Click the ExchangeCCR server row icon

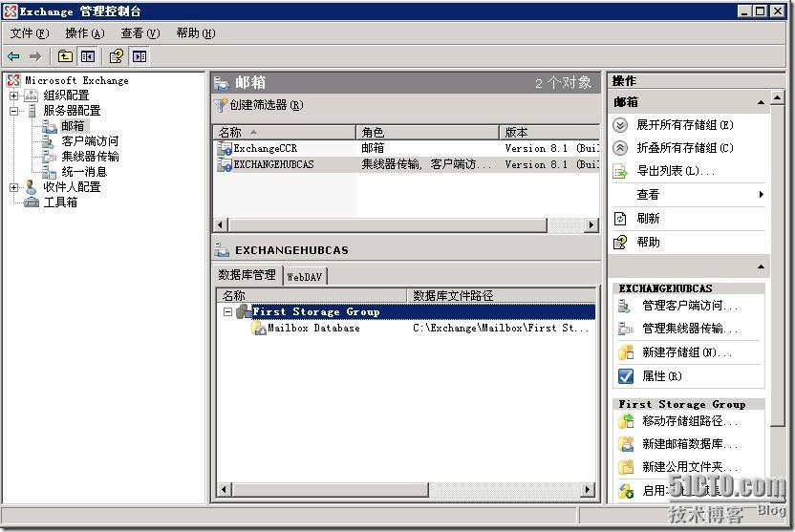pos(225,148)
